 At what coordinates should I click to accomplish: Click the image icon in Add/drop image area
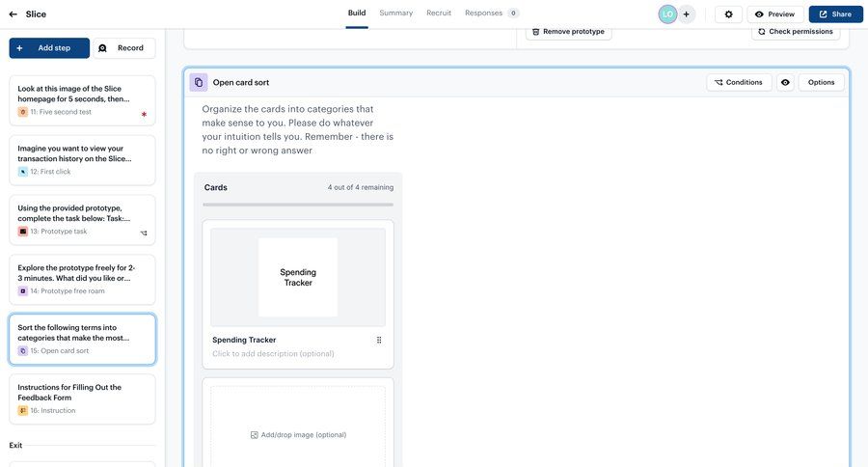pos(254,435)
